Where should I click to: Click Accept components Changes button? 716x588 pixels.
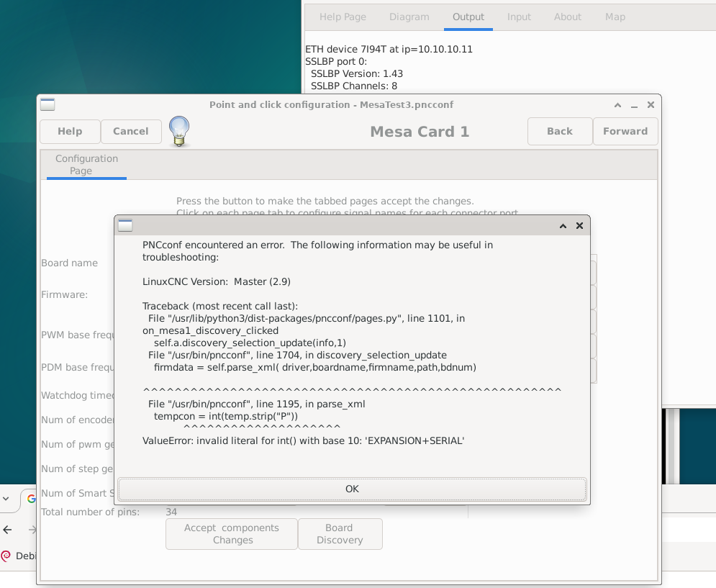click(232, 533)
